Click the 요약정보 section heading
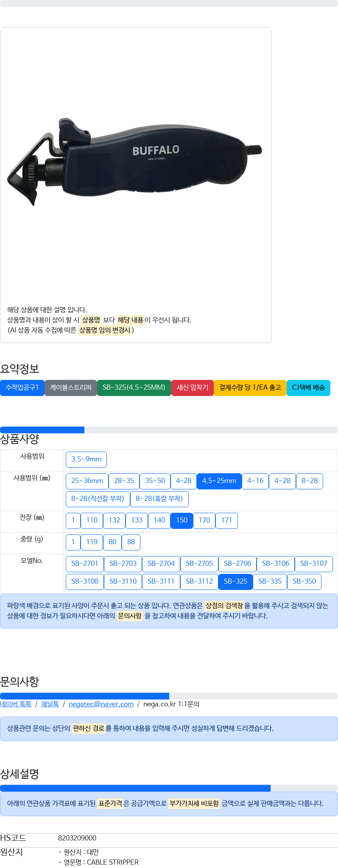Viewport: 338px width, 868px height. pos(20,369)
